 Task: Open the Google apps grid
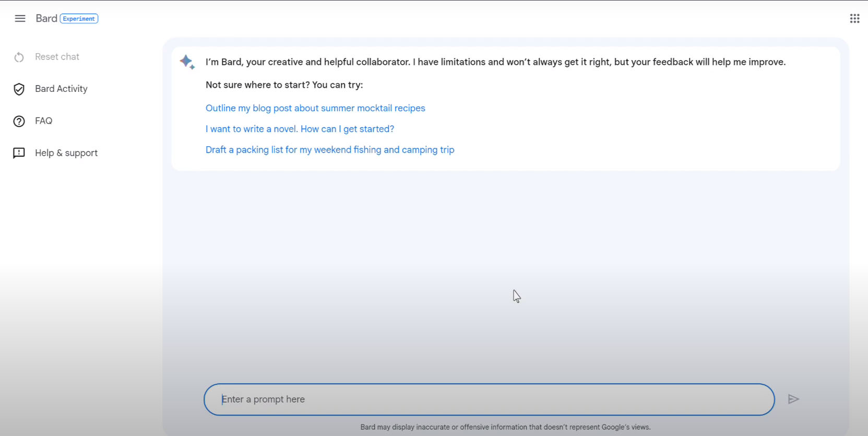tap(854, 19)
